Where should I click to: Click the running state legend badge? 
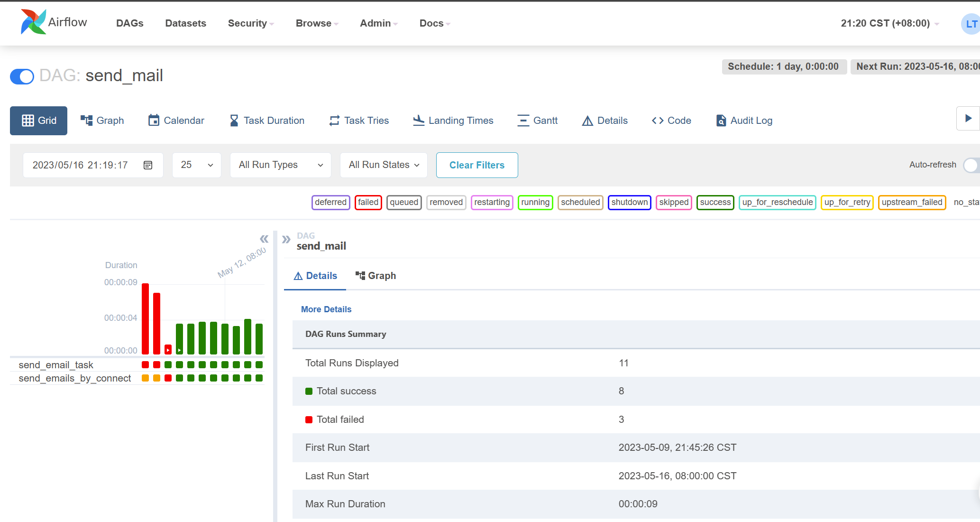coord(535,202)
